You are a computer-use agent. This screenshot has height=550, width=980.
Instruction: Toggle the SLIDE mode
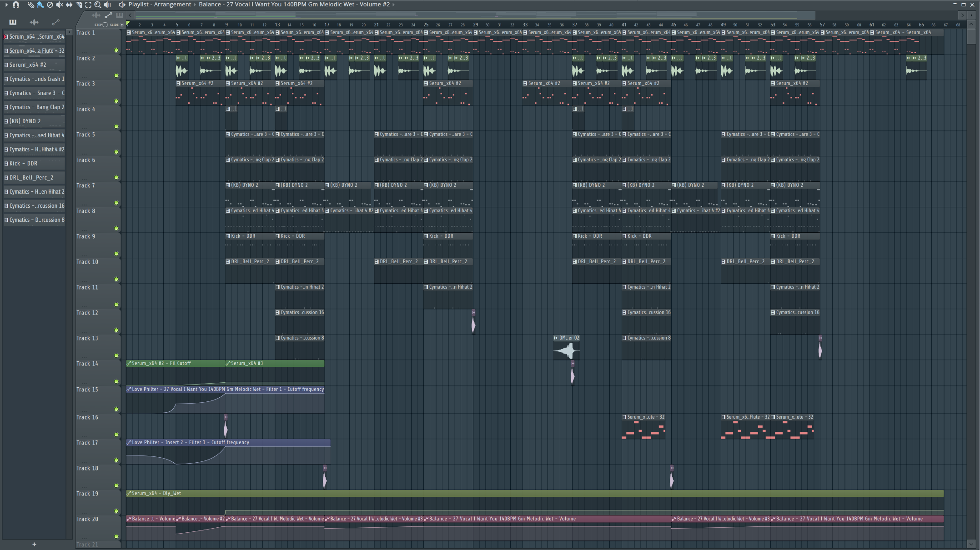click(x=121, y=25)
